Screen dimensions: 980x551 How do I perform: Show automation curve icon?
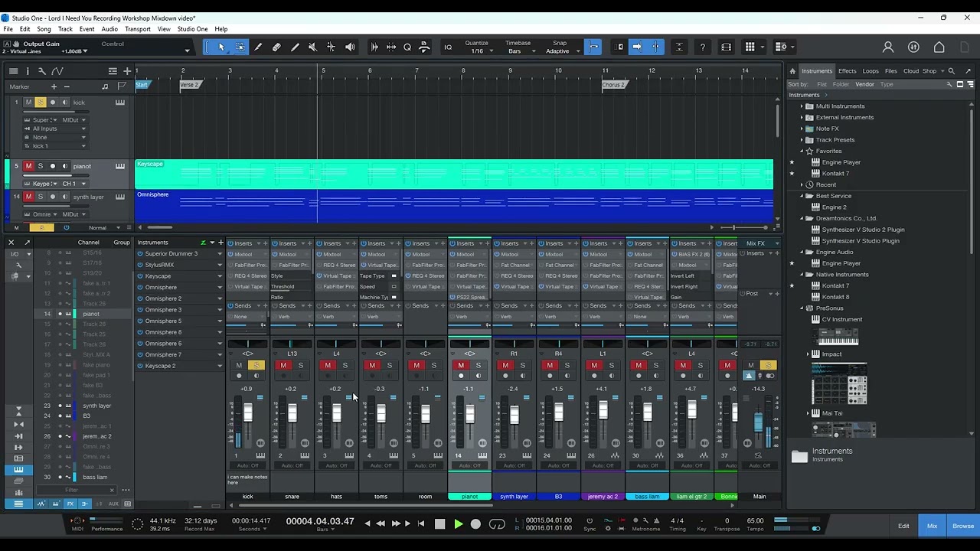click(57, 71)
